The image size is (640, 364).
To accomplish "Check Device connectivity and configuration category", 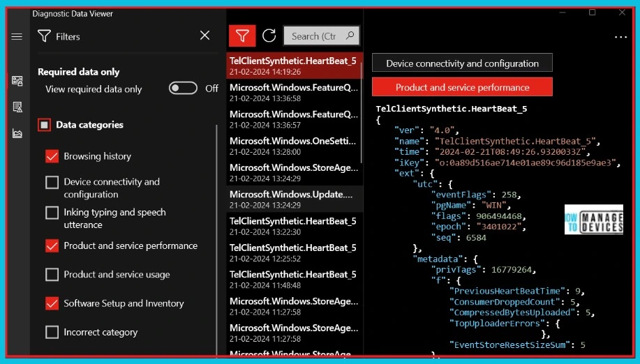I will click(52, 182).
